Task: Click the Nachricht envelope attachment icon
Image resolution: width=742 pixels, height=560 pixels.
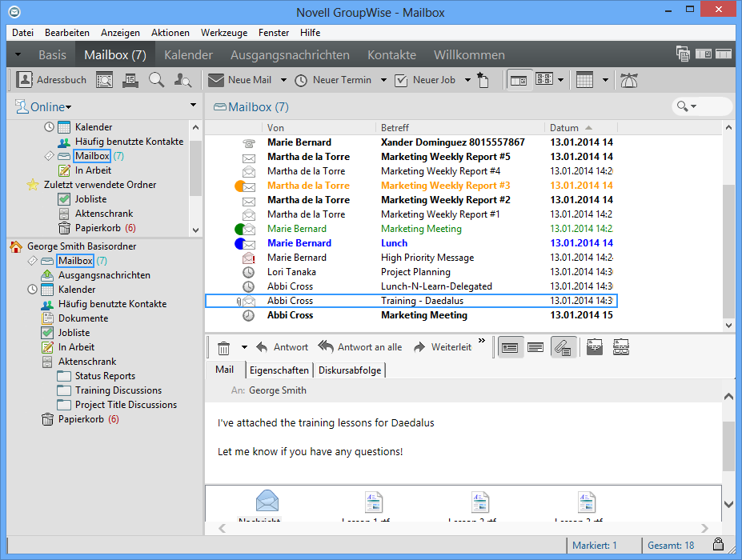Action: point(267,501)
